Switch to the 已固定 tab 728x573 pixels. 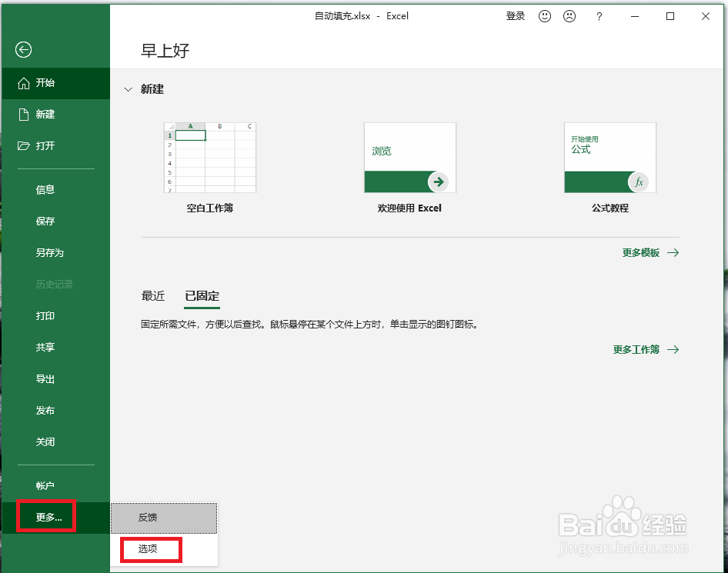(202, 296)
